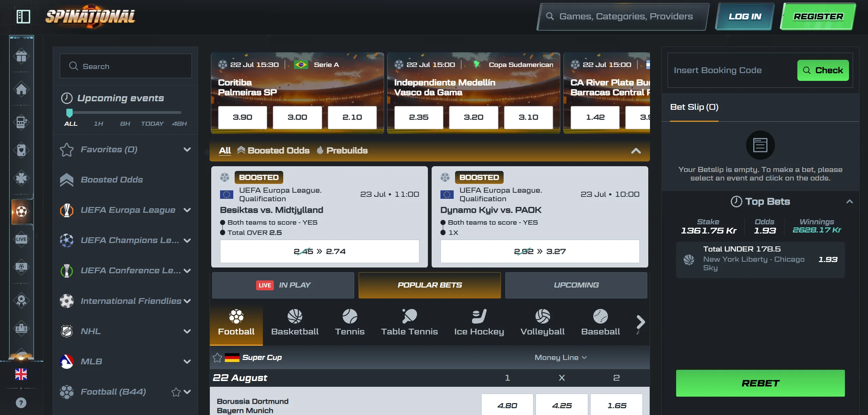Open the gift promotions icon in sidebar
Screen dimensions: 868x415
click(x=21, y=56)
